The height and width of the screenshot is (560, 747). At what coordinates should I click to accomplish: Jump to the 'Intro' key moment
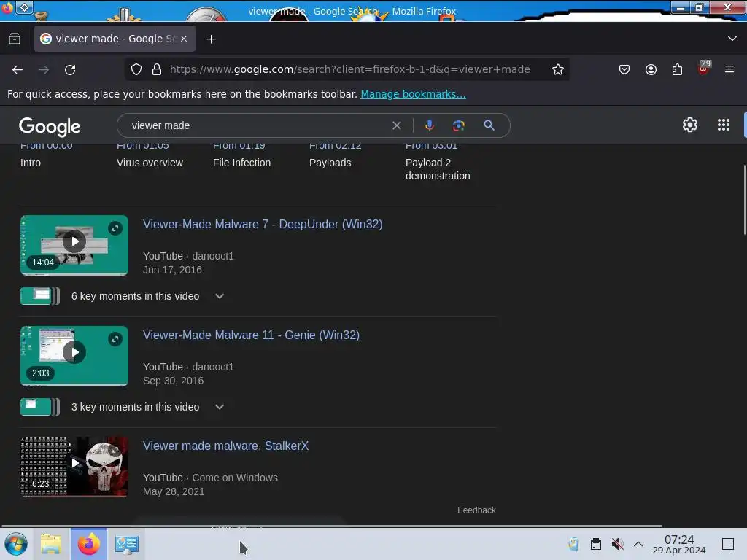coord(31,163)
